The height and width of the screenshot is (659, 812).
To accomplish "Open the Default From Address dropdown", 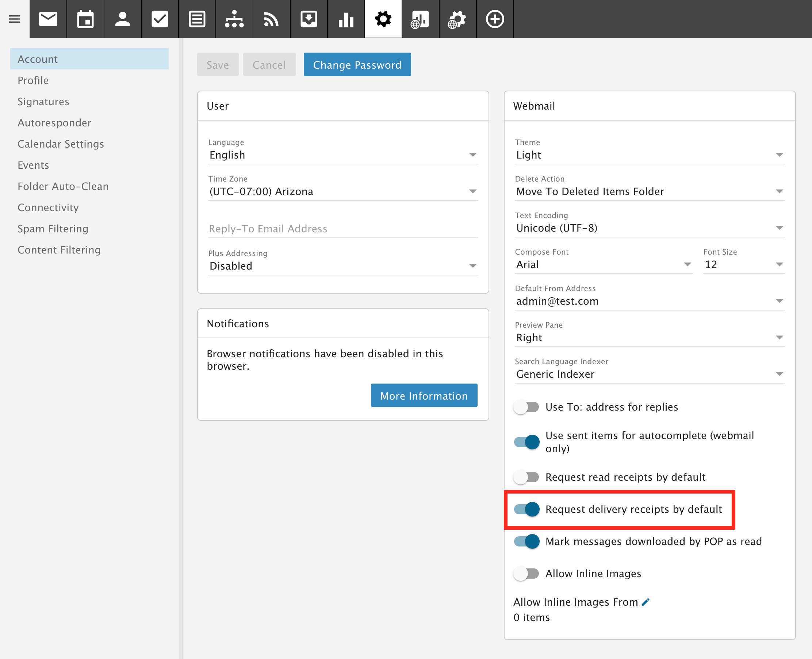I will [649, 301].
